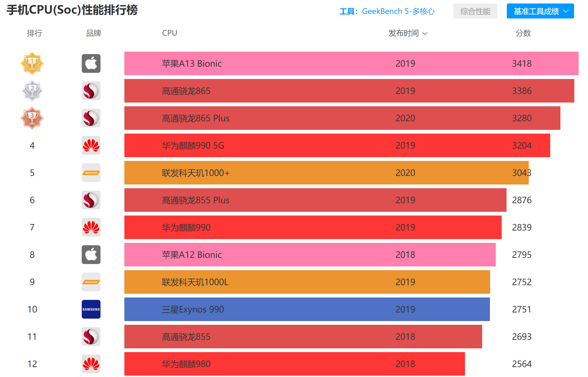Click the Huawei logo beside 华为麒麟980
Image resolution: width=588 pixels, height=377 pixels.
point(91,364)
